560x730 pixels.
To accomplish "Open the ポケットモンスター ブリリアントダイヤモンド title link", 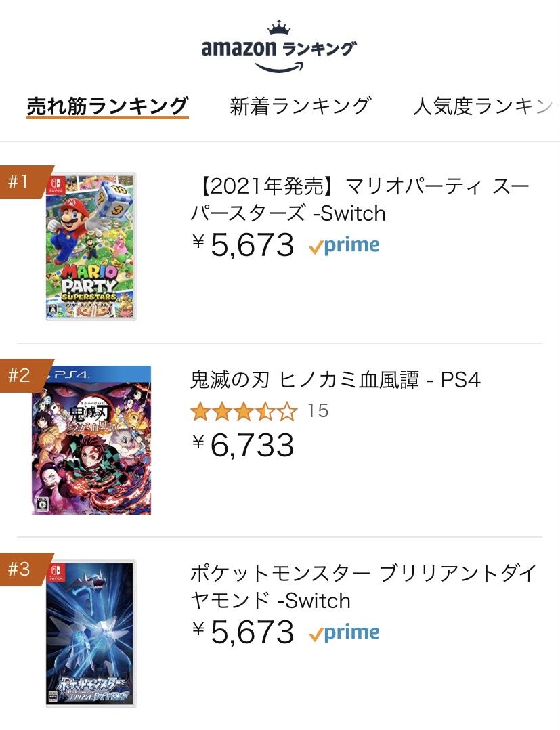I will pos(363,587).
